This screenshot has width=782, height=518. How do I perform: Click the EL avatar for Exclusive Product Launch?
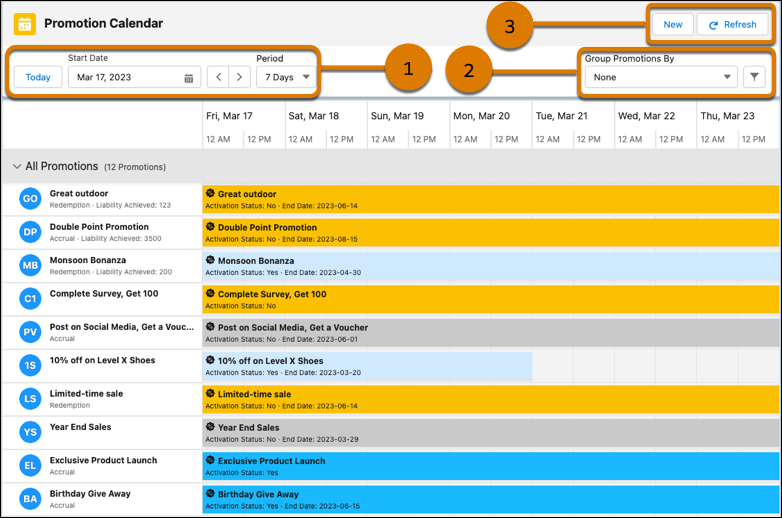tap(30, 466)
